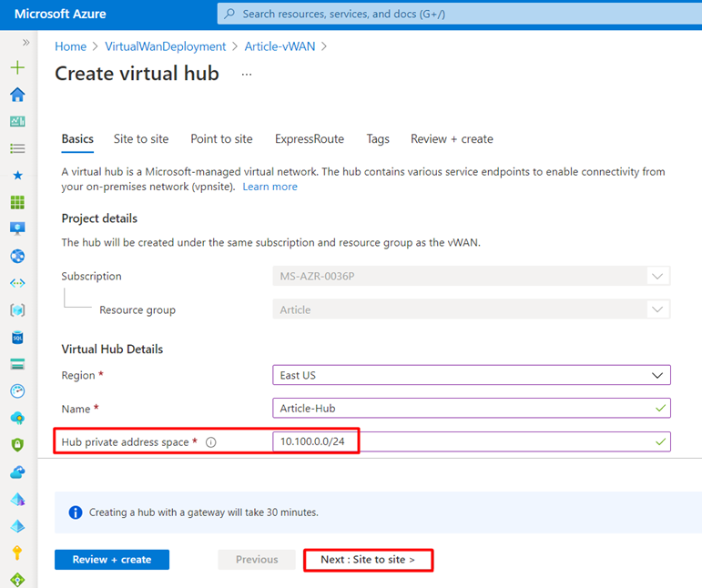Screen dimensions: 702x588
Task: Open the Virtual networks arrows icon
Action: [x=17, y=283]
